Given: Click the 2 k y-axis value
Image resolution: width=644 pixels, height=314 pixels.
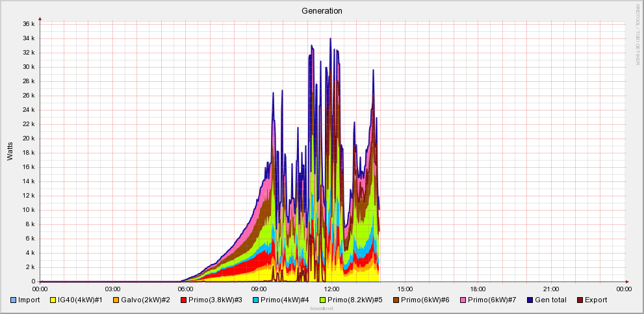Looking at the screenshot, I should (31, 267).
